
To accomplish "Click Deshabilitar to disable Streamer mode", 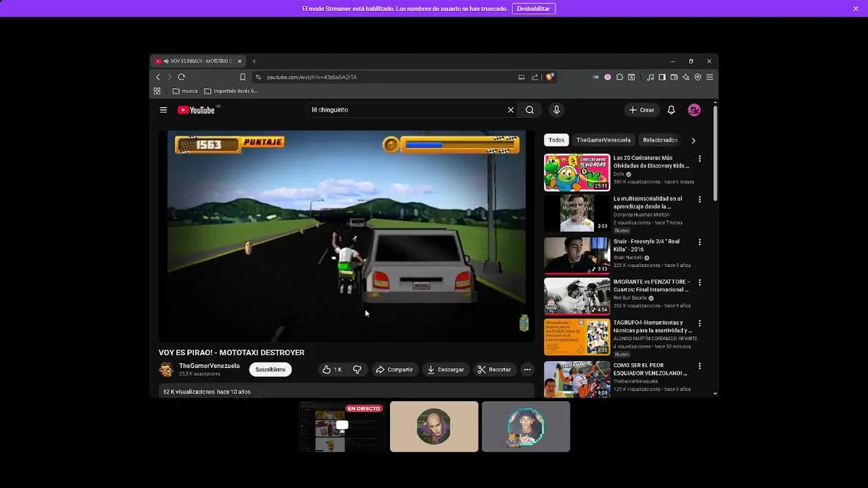I will click(x=534, y=9).
